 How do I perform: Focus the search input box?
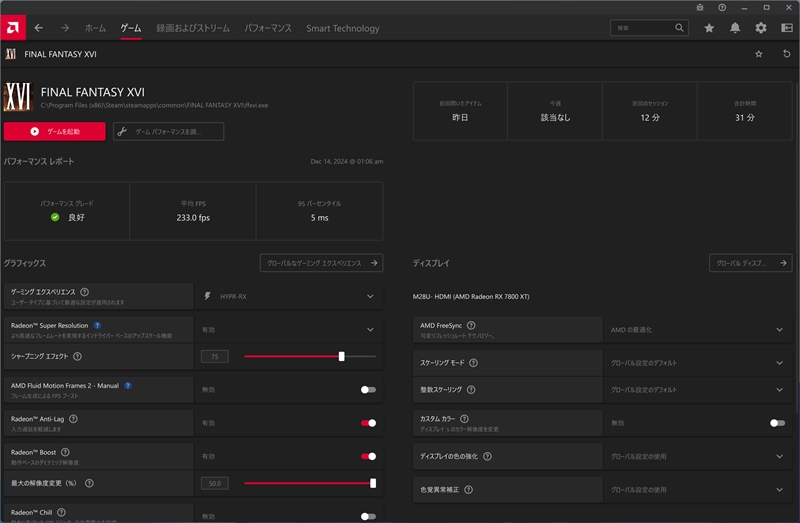click(x=643, y=28)
